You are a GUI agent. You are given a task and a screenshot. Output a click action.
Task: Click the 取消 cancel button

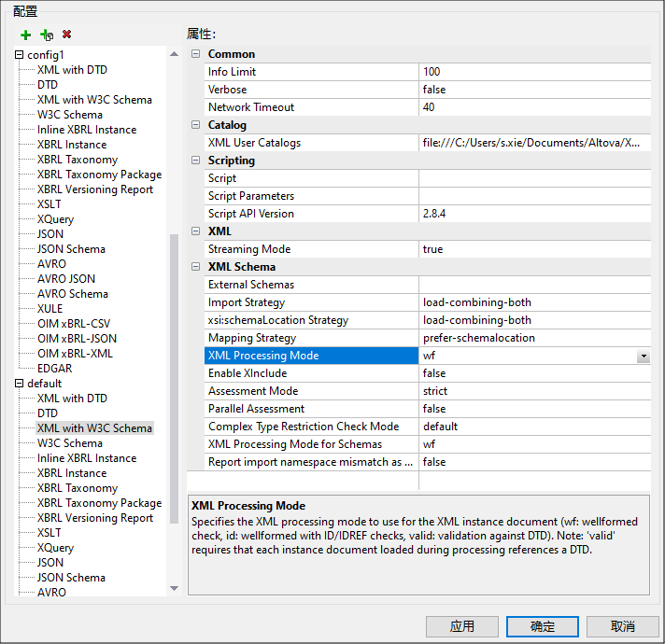coord(622,626)
